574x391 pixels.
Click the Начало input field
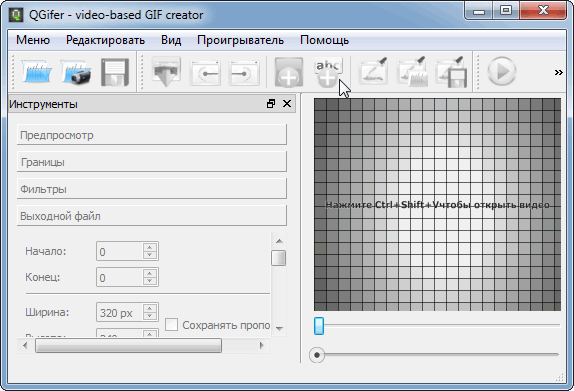tap(119, 252)
